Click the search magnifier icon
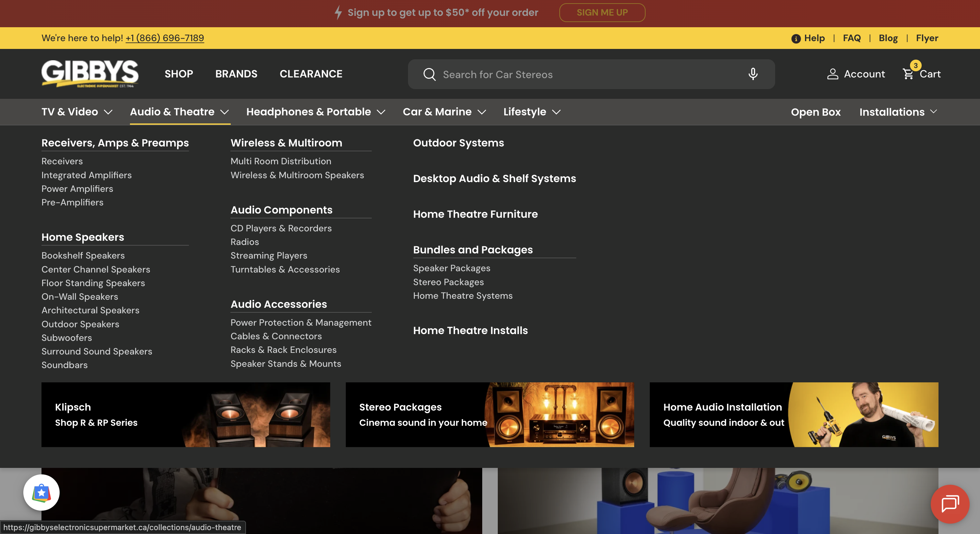This screenshot has height=534, width=980. click(x=429, y=74)
